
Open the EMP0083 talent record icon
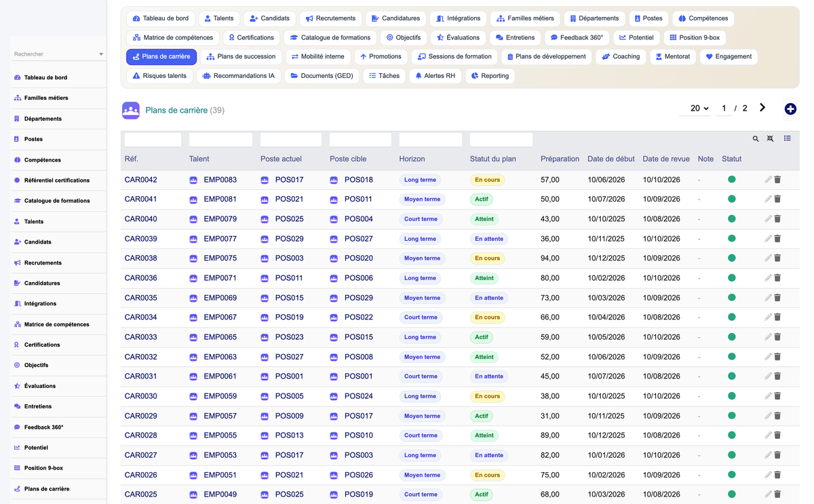[193, 180]
